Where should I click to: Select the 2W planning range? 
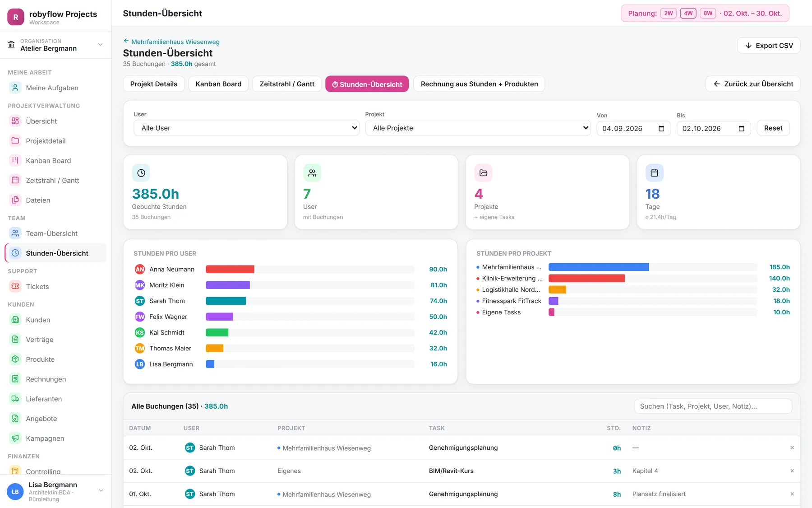669,13
